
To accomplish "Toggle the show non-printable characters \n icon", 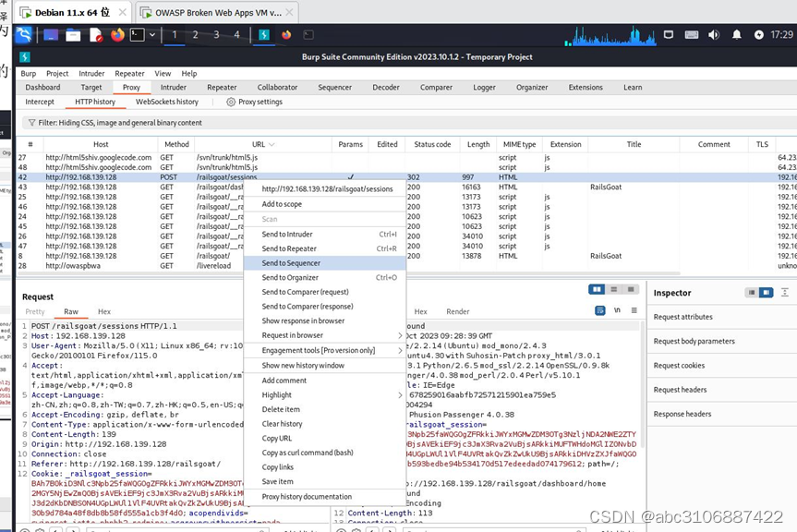I will coord(617,310).
